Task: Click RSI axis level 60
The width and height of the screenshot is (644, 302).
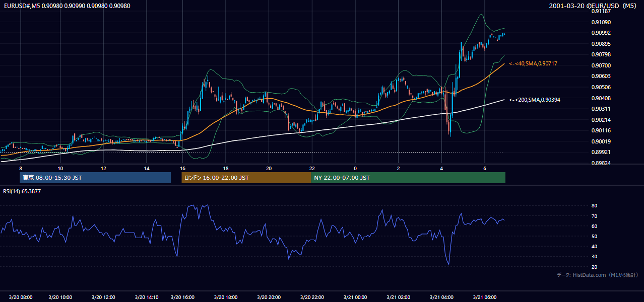Action: coord(594,226)
